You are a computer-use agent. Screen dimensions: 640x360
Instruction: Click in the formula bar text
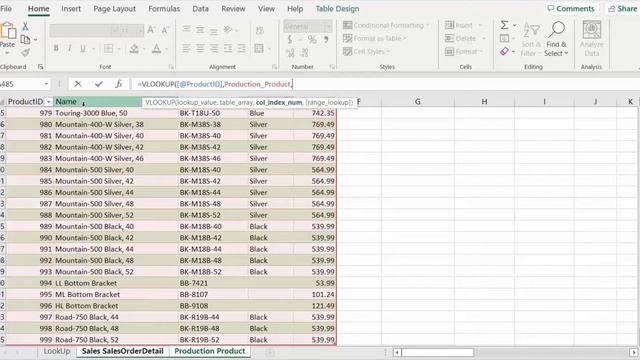[x=215, y=84]
